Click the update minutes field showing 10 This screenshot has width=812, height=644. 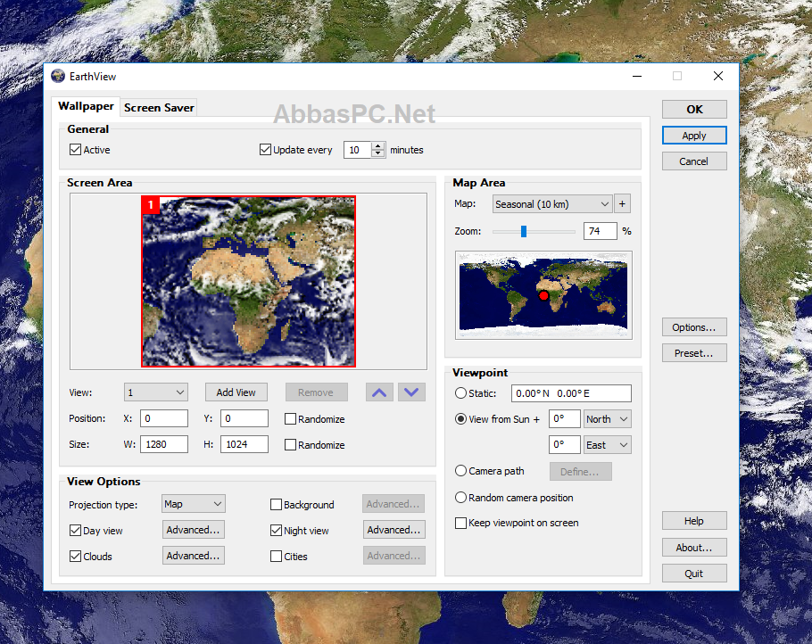click(x=358, y=150)
